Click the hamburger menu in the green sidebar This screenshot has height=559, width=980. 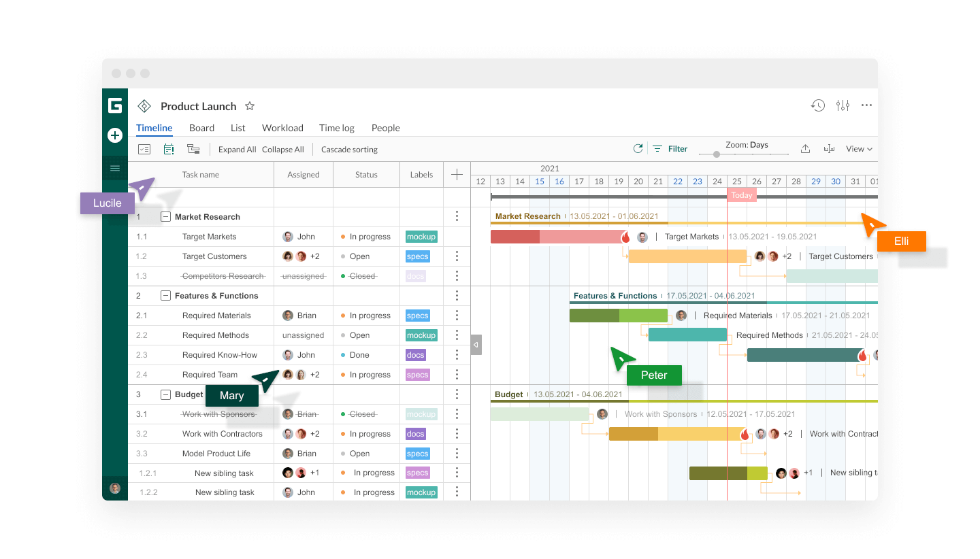(x=114, y=168)
